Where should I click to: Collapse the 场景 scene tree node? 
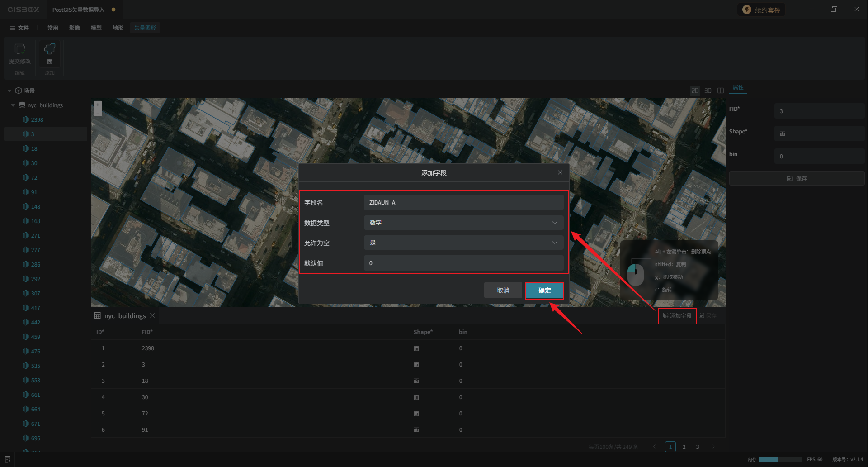(x=9, y=91)
